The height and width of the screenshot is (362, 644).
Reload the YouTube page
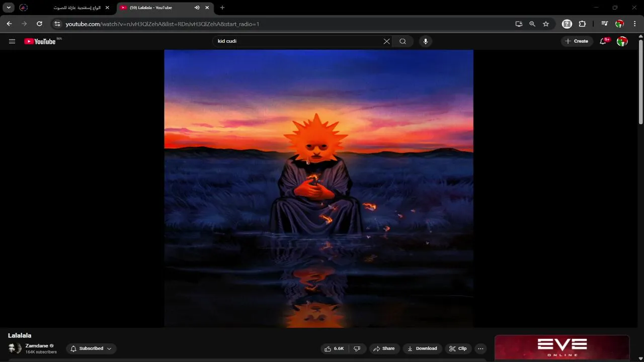(39, 24)
